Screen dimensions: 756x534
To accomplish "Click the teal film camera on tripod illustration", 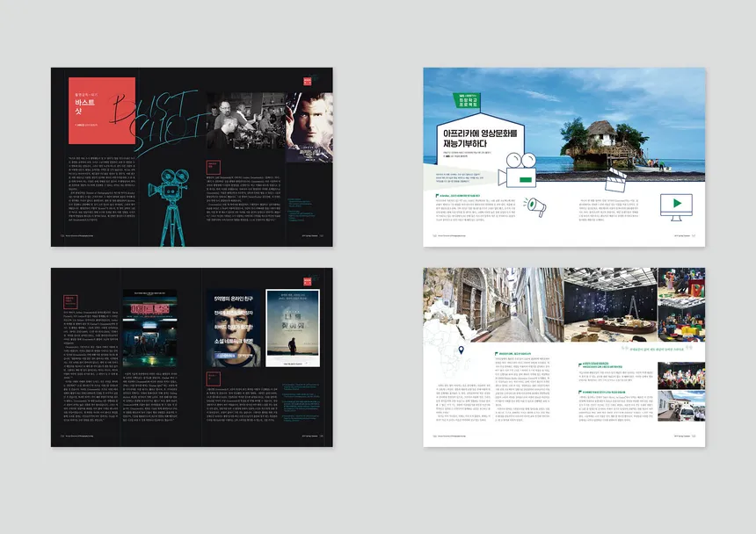I will click(171, 206).
